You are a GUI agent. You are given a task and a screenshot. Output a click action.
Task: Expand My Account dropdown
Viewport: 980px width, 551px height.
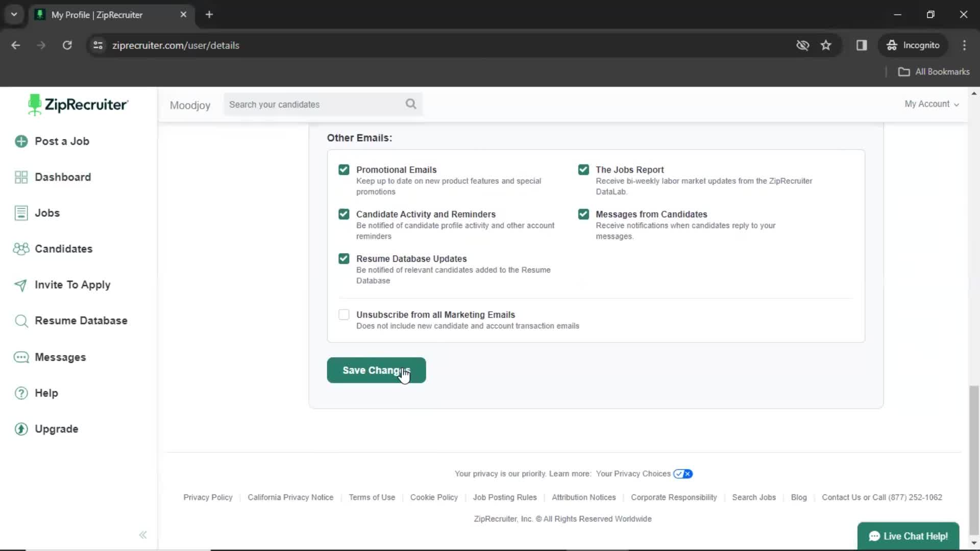tap(931, 104)
